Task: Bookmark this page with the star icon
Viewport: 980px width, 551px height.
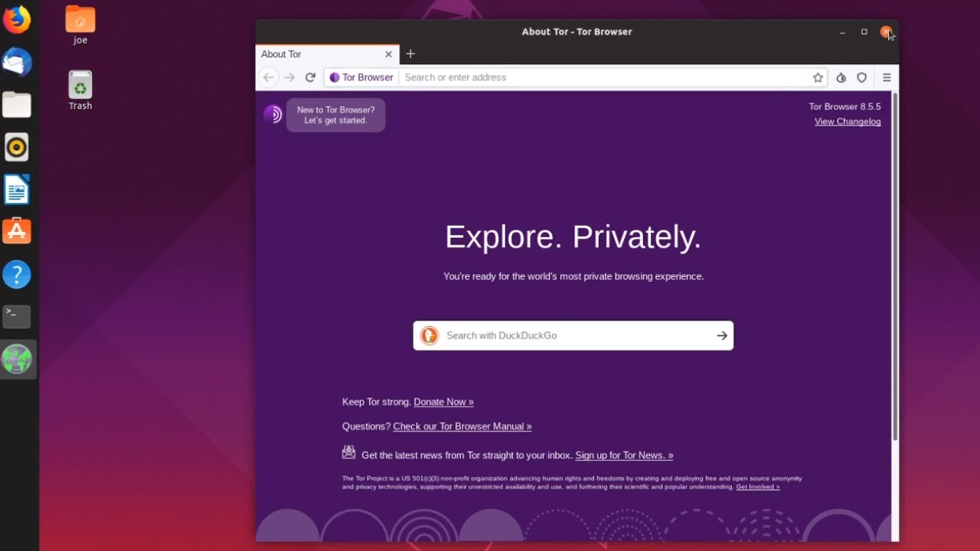Action: pos(818,77)
